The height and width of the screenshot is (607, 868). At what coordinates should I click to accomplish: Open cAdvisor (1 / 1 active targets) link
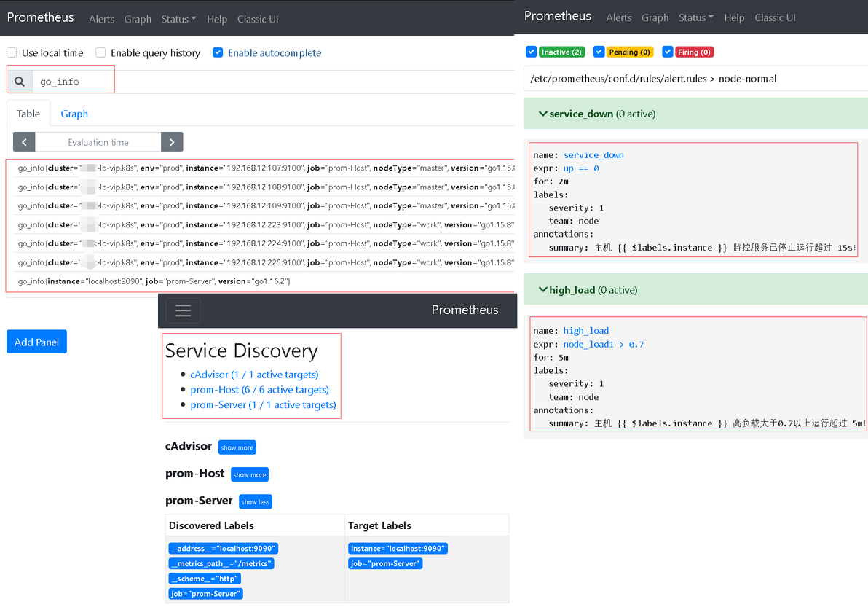tap(254, 375)
